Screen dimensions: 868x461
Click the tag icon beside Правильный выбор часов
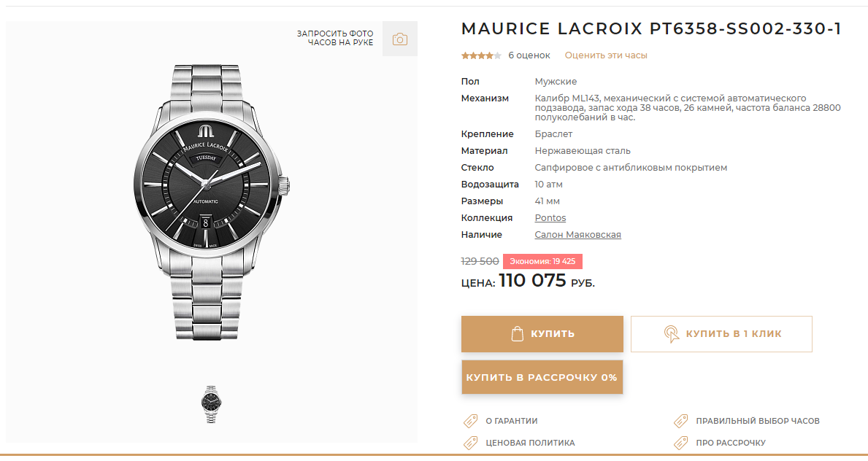click(x=681, y=421)
